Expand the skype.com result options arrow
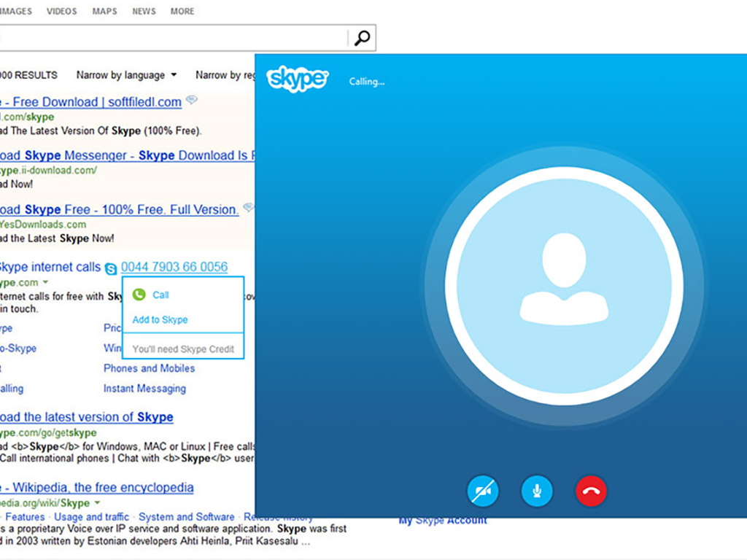The image size is (747, 560). (46, 282)
